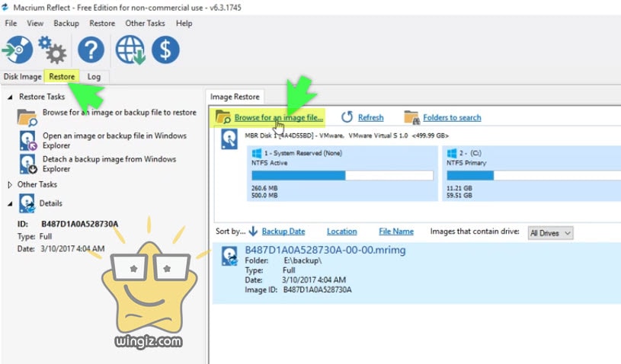Click the Folders to search folder icon

(411, 117)
